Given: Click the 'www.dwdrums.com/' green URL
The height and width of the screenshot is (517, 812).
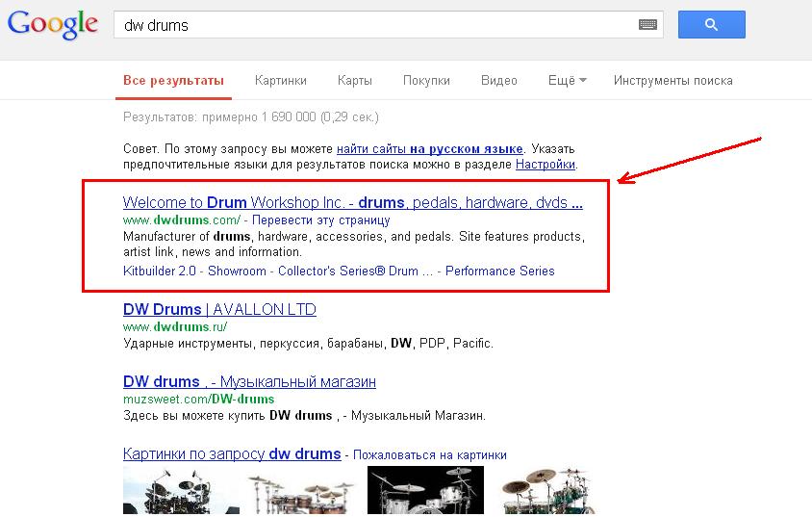Looking at the screenshot, I should click(181, 220).
